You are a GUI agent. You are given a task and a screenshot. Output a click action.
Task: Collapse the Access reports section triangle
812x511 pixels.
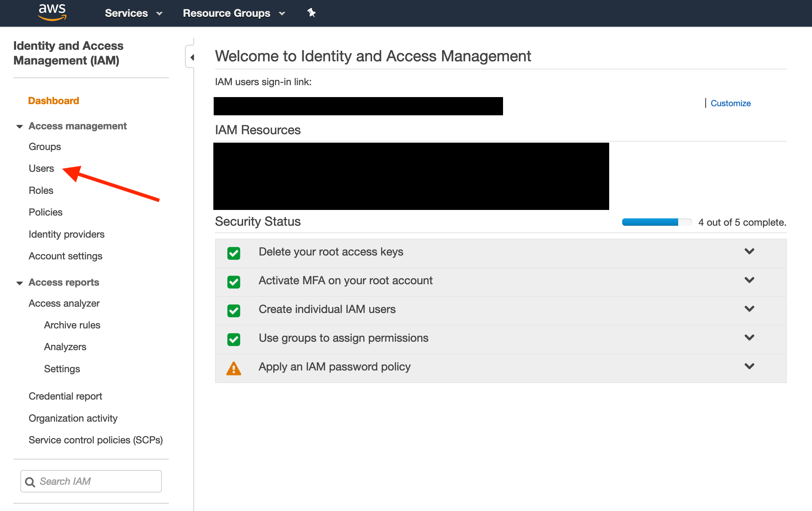coord(20,283)
